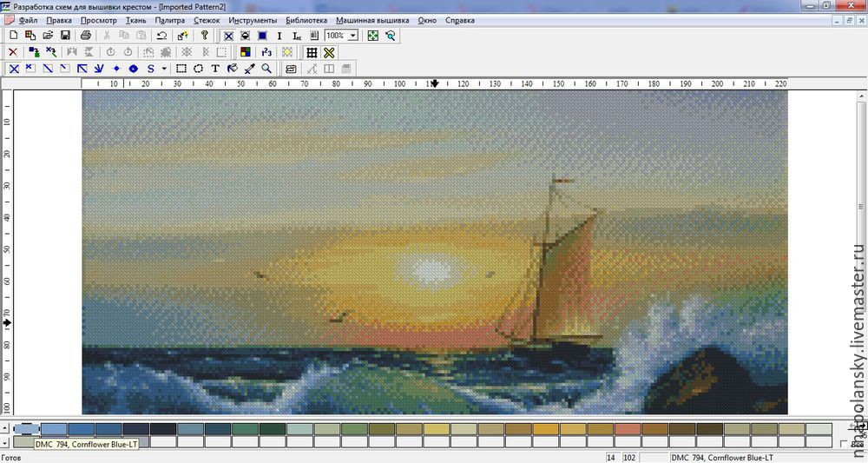The height and width of the screenshot is (463, 868).
Task: Open the Ткань menu
Action: (135, 21)
